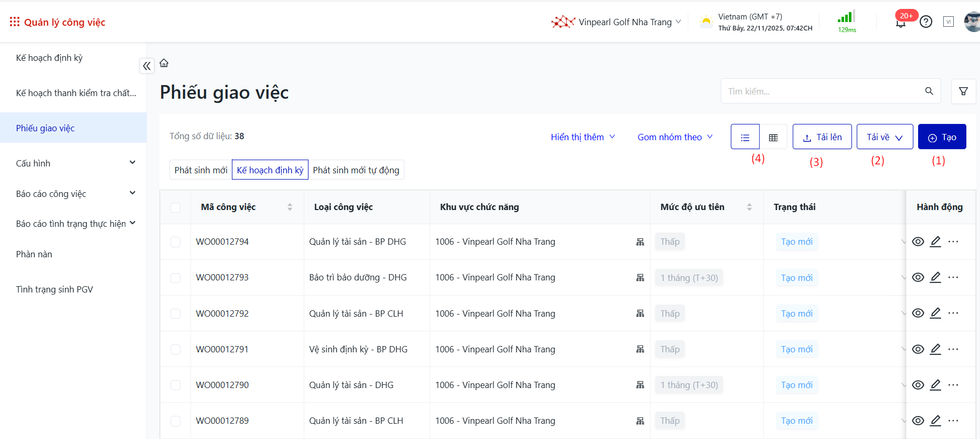Click the Tạo create button
980x439 pixels.
click(942, 137)
